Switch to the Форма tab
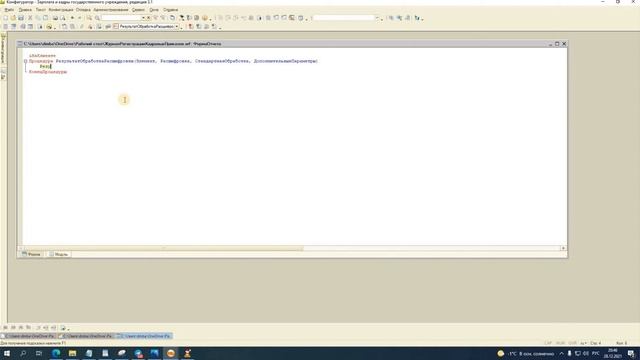 click(31, 254)
